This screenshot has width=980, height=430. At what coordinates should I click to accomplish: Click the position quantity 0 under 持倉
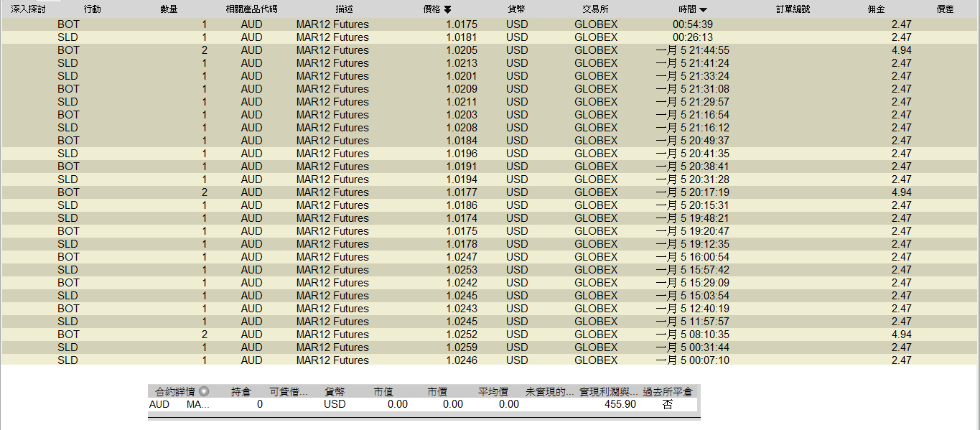(259, 404)
